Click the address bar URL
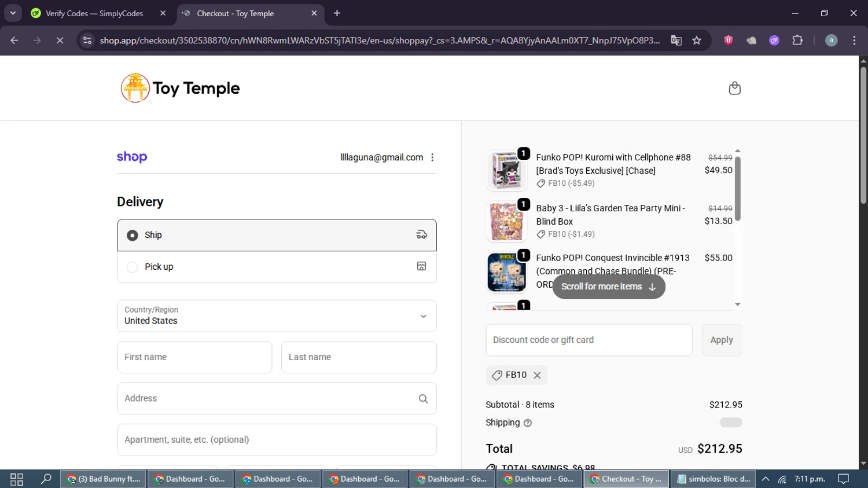Viewport: 868px width, 488px height. tap(380, 40)
